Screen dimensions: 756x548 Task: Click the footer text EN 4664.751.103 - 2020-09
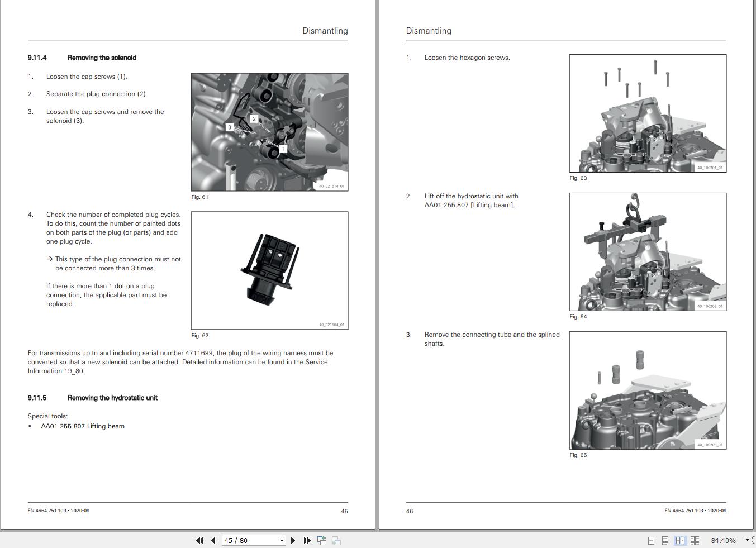pos(59,511)
